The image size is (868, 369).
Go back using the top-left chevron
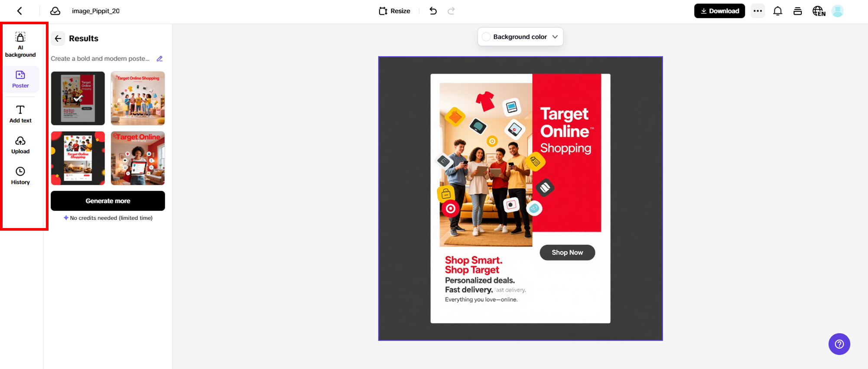(x=20, y=11)
